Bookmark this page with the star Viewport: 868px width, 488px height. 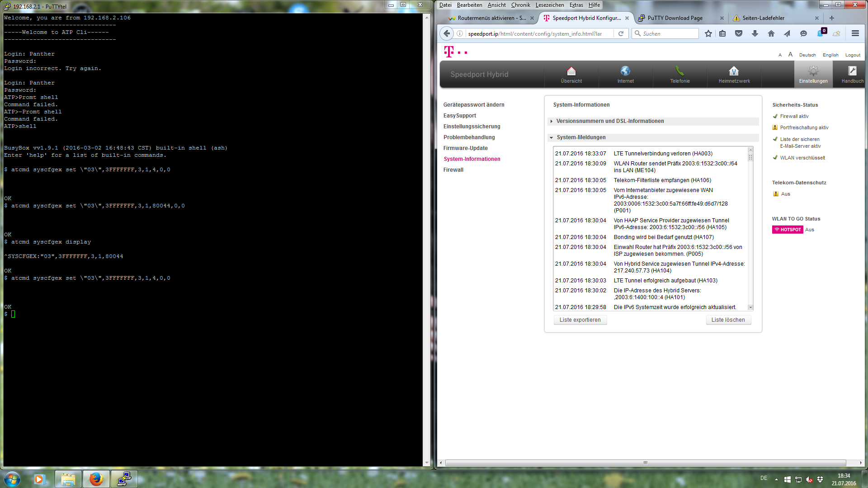tap(708, 33)
